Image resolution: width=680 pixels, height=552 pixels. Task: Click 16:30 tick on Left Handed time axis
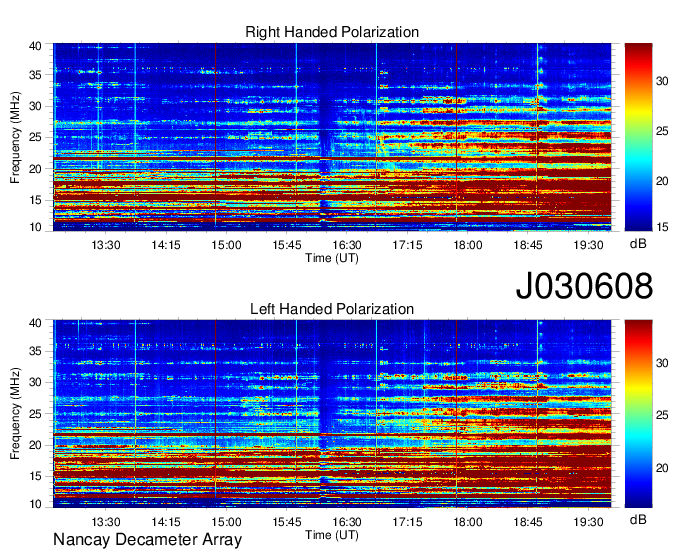[x=347, y=522]
